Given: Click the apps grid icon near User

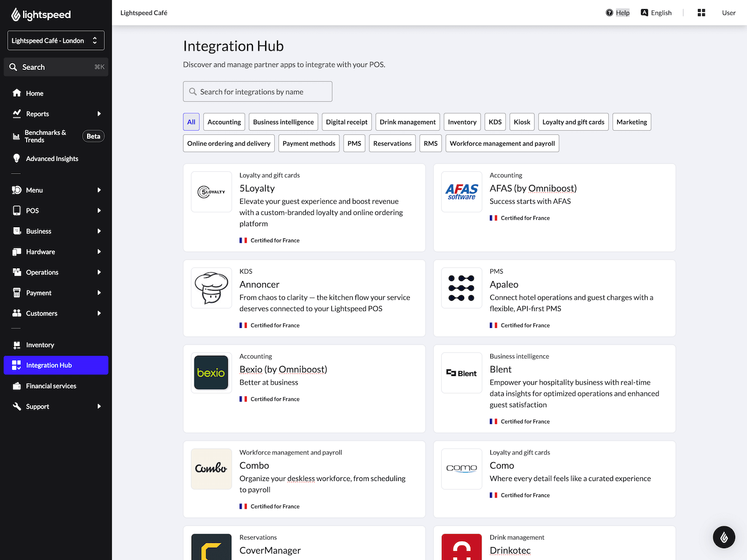Looking at the screenshot, I should click(701, 12).
